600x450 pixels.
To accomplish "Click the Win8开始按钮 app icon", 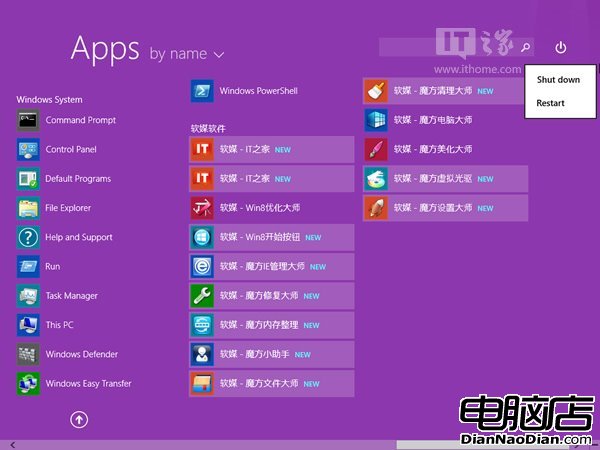I will coord(202,237).
